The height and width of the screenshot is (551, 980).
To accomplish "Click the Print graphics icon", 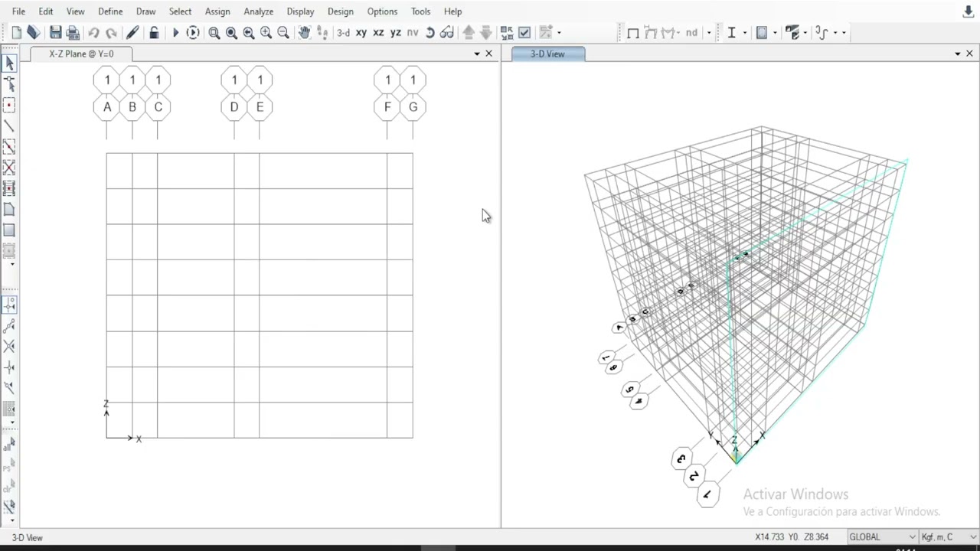I will (73, 32).
